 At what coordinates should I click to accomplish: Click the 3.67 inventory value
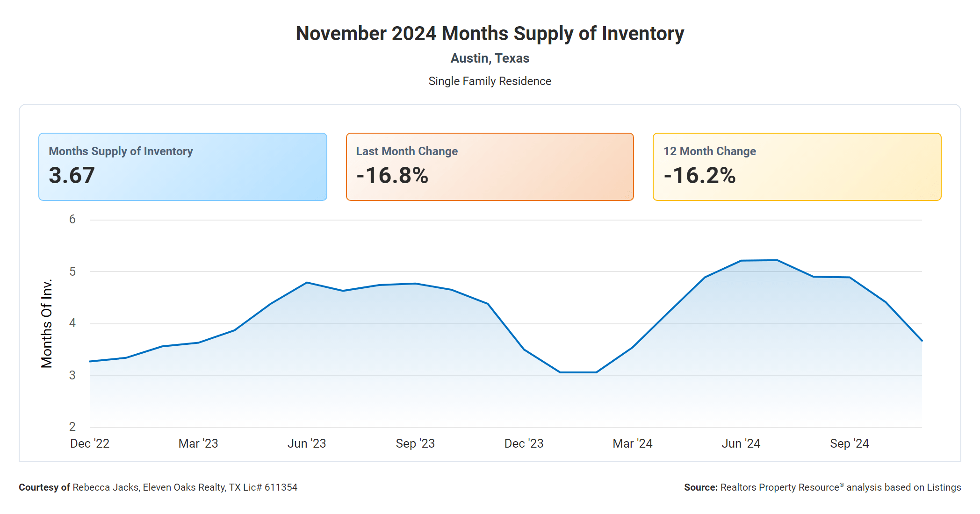coord(72,176)
